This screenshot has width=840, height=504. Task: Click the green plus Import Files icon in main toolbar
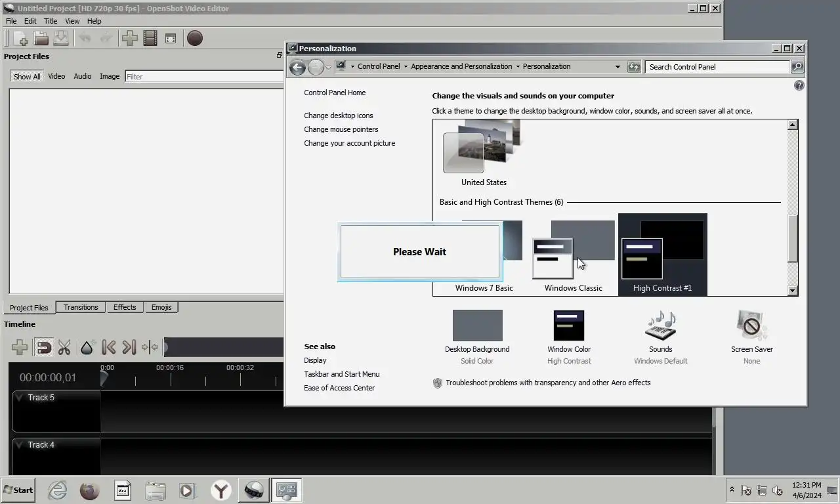(129, 38)
